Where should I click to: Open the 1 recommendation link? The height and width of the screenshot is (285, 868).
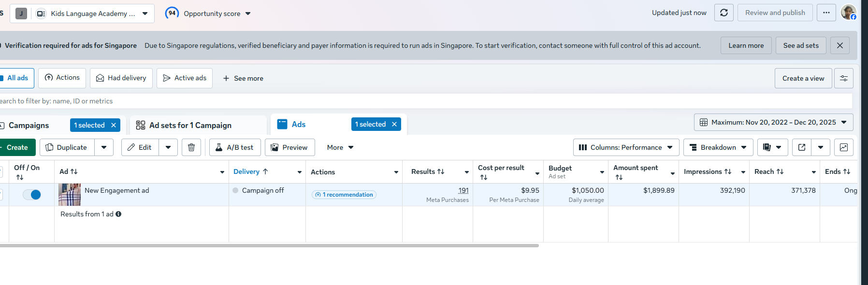tap(344, 195)
